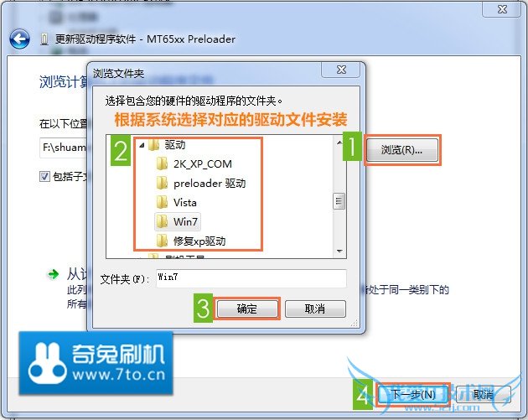Click the 驱动 folder icon

click(x=153, y=145)
